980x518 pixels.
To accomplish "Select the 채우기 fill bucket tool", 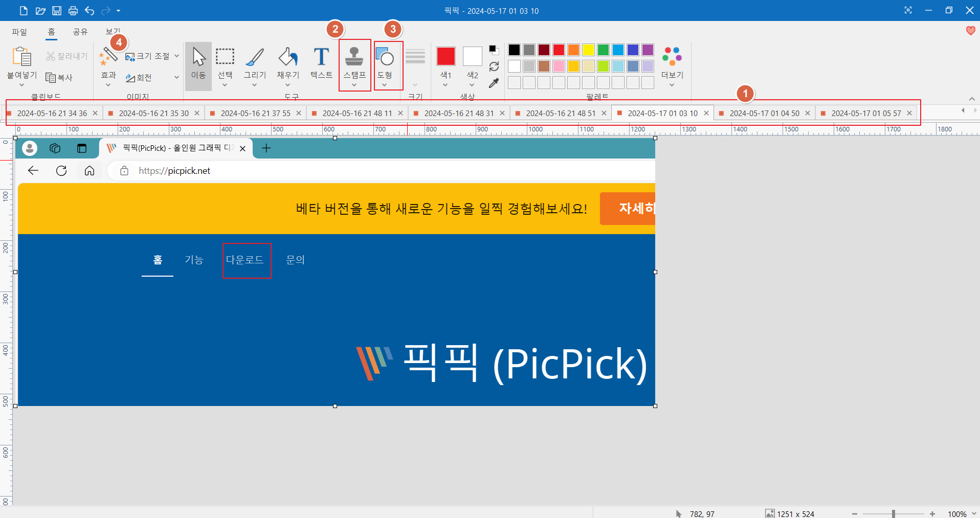I will pos(288,63).
